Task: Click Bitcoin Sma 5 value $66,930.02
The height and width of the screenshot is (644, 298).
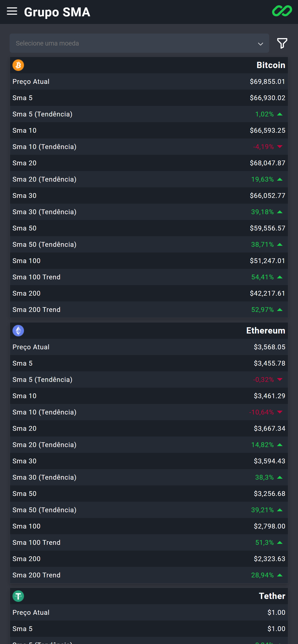Action: click(268, 98)
